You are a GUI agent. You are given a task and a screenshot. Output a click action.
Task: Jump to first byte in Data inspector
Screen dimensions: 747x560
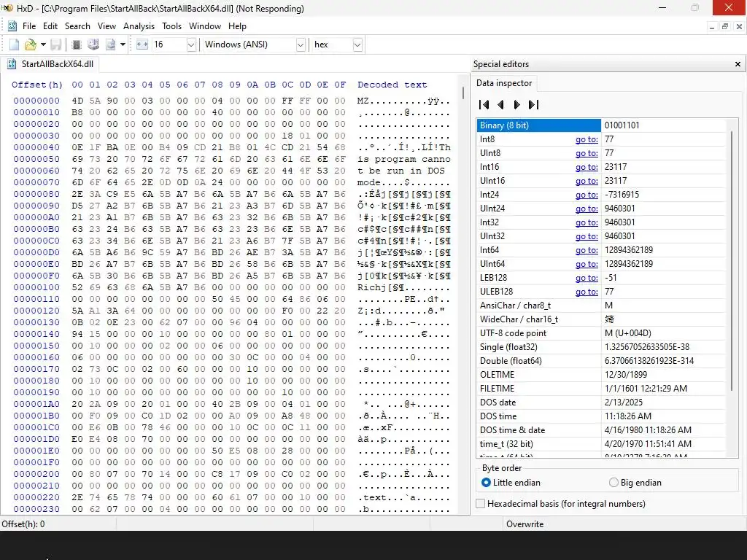click(484, 105)
